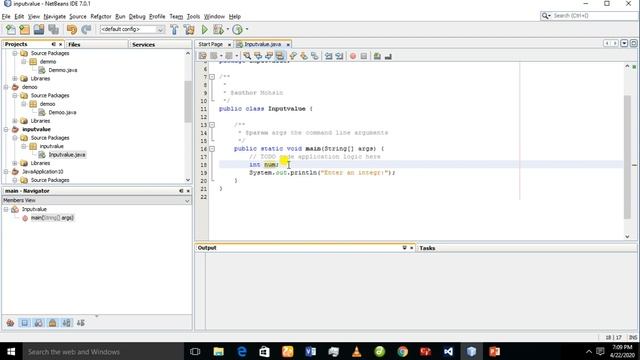
Task: Expand Libraries under inputvalue project
Action: click(x=15, y=163)
